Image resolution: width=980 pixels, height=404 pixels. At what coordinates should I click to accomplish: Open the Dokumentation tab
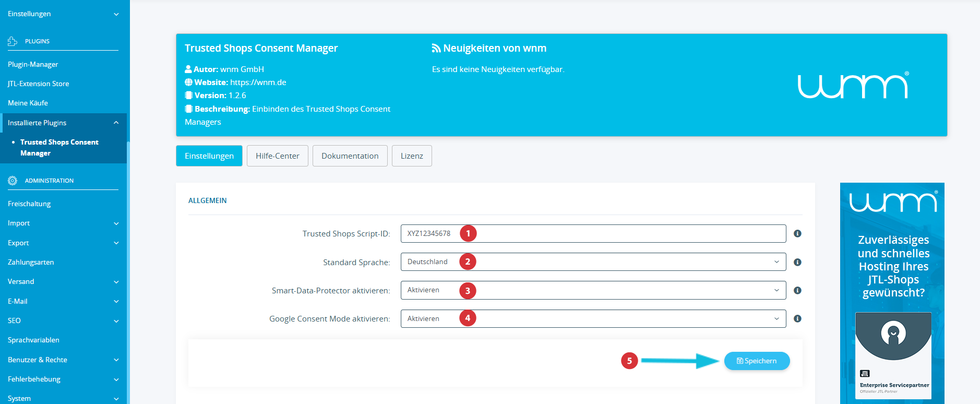(350, 156)
